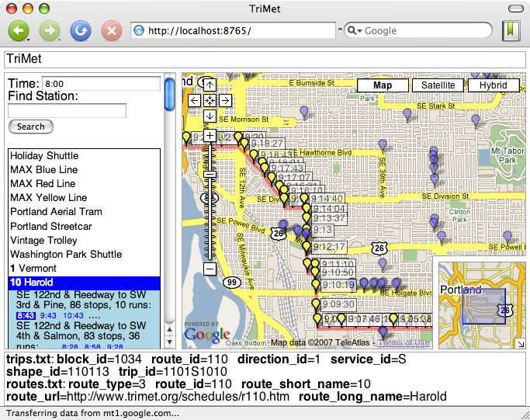Pan the map right with arrow control
The image size is (530, 420).
tap(224, 100)
